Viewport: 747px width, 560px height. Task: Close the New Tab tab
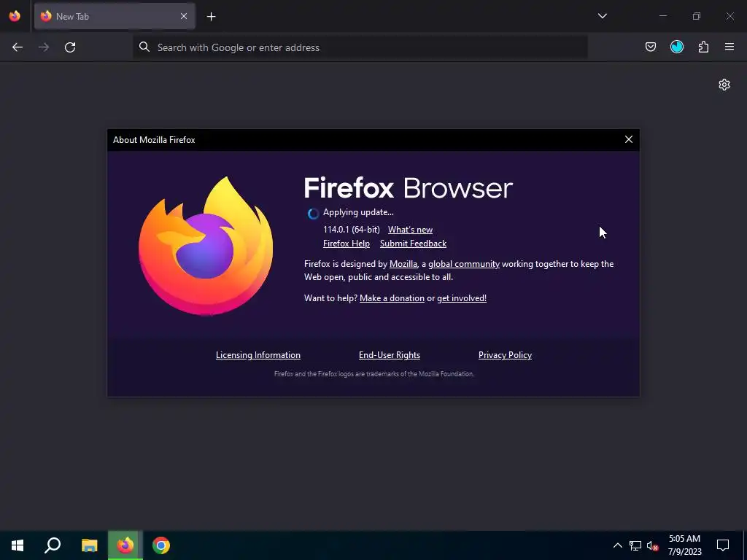[184, 16]
